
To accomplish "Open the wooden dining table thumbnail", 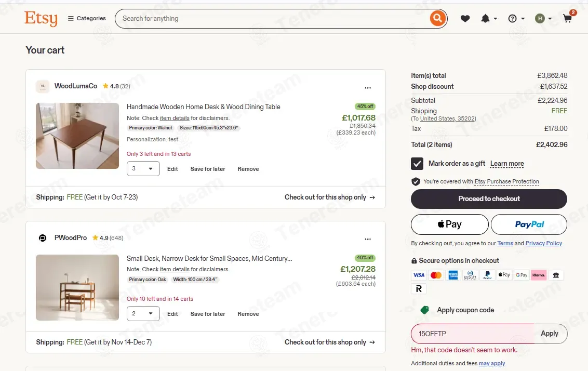I will [77, 136].
